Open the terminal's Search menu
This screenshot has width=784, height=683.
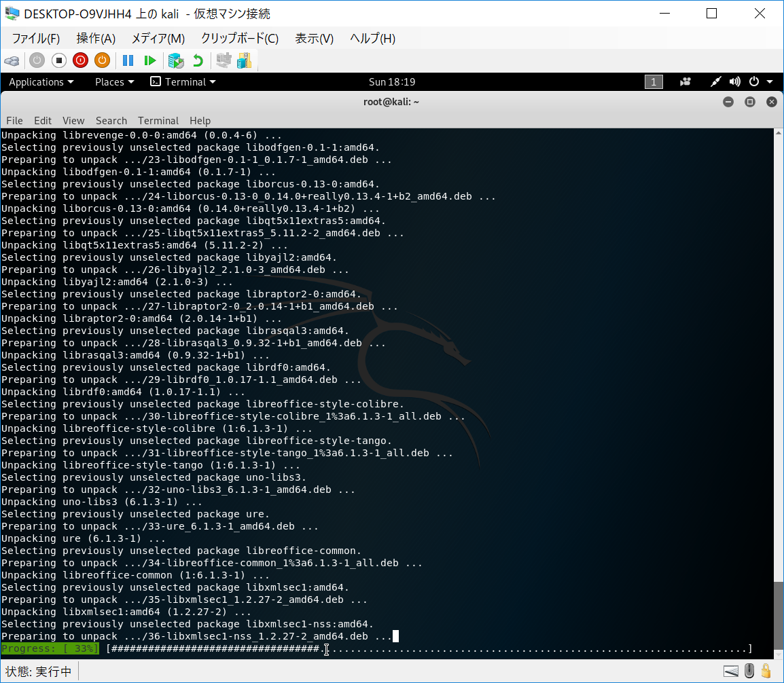(111, 121)
